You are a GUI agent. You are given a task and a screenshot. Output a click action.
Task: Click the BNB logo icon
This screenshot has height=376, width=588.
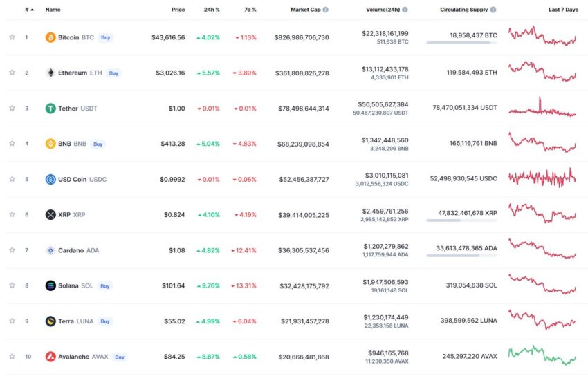tap(50, 144)
